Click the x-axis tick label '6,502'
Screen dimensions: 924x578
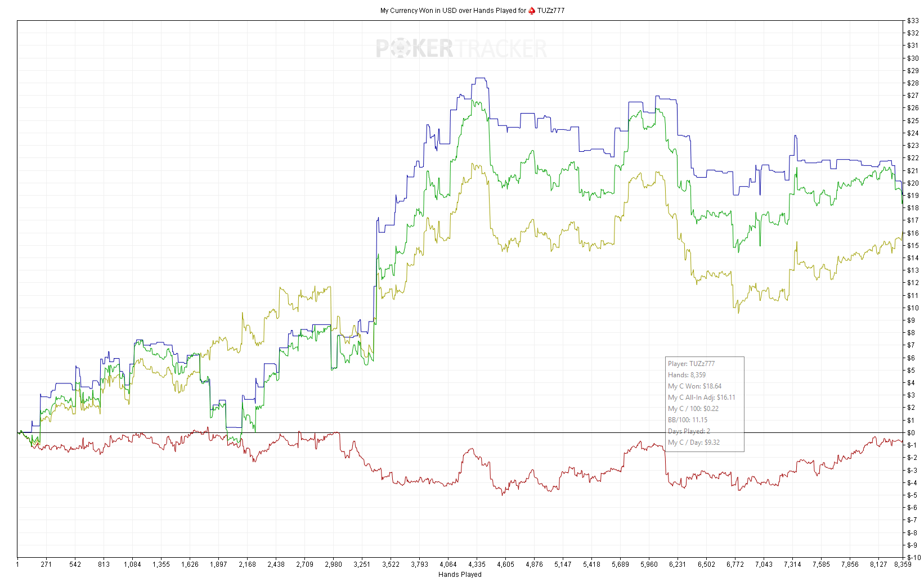706,565
